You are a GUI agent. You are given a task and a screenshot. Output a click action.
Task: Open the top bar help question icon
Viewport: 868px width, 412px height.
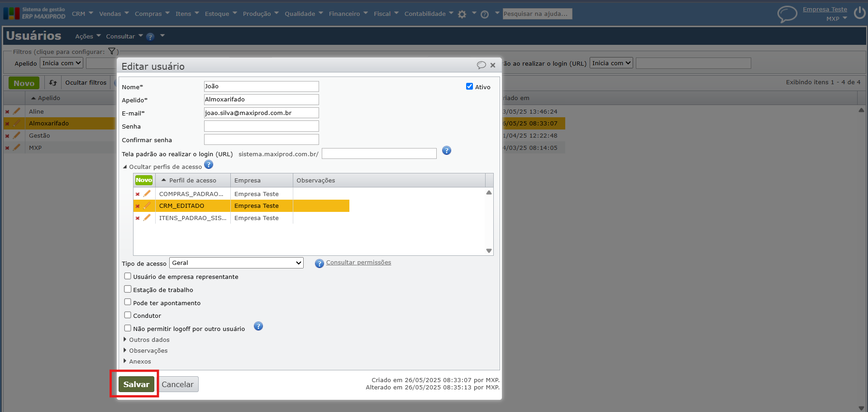pyautogui.click(x=485, y=14)
